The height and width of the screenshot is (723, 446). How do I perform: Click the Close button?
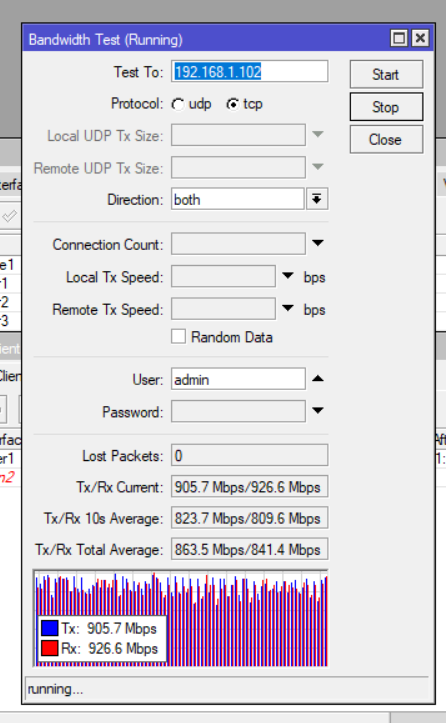[386, 140]
